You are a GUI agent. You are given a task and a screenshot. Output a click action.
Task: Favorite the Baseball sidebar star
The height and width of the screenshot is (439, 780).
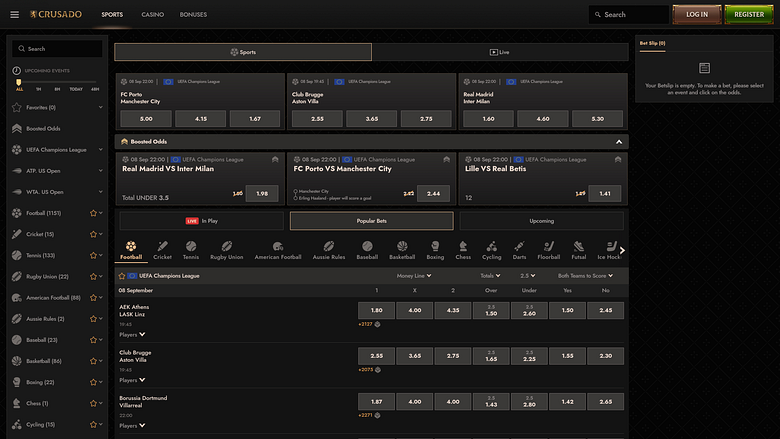click(x=93, y=340)
